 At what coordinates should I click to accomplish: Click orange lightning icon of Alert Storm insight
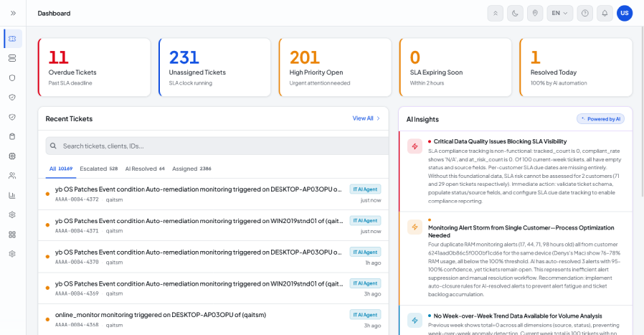415,227
